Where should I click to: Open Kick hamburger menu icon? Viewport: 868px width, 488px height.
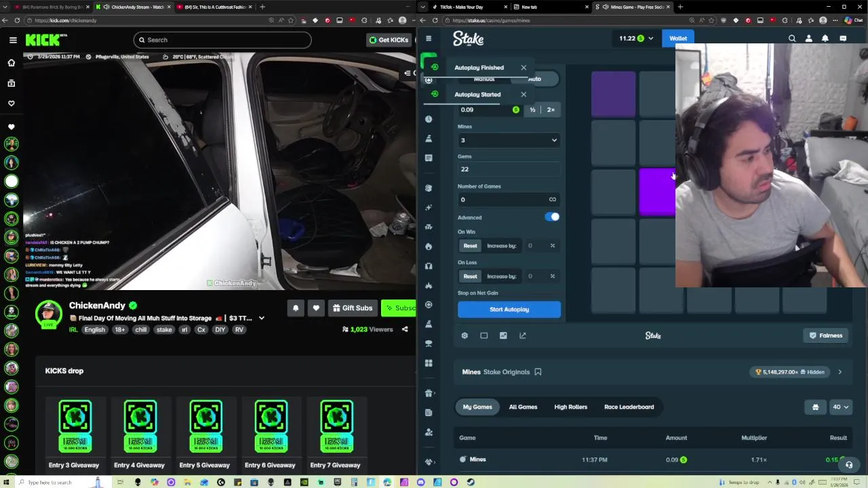click(x=13, y=40)
